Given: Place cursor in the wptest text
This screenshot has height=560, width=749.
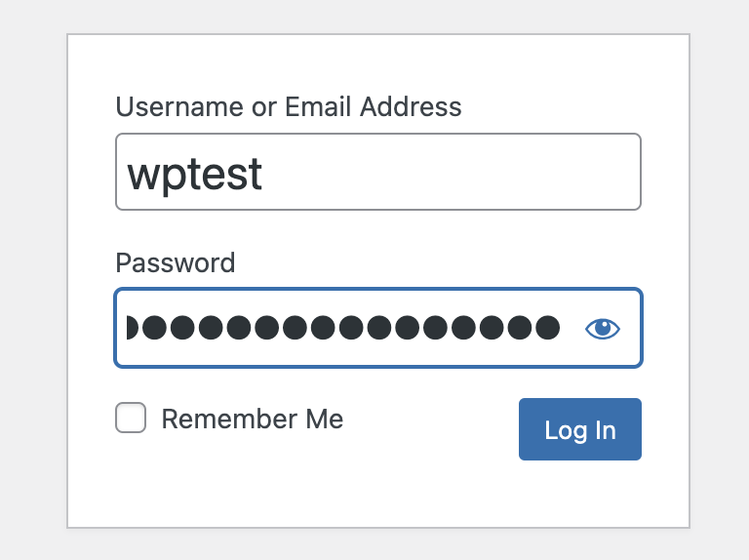Looking at the screenshot, I should [194, 175].
